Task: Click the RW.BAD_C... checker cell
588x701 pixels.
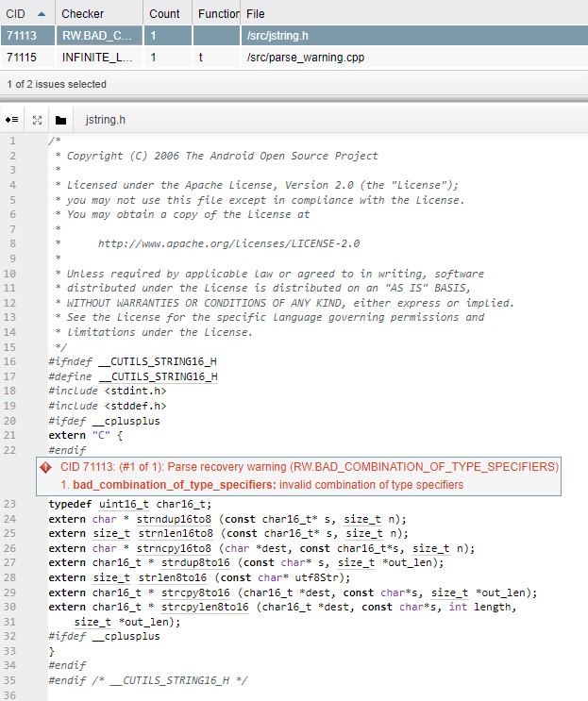Action: point(97,36)
